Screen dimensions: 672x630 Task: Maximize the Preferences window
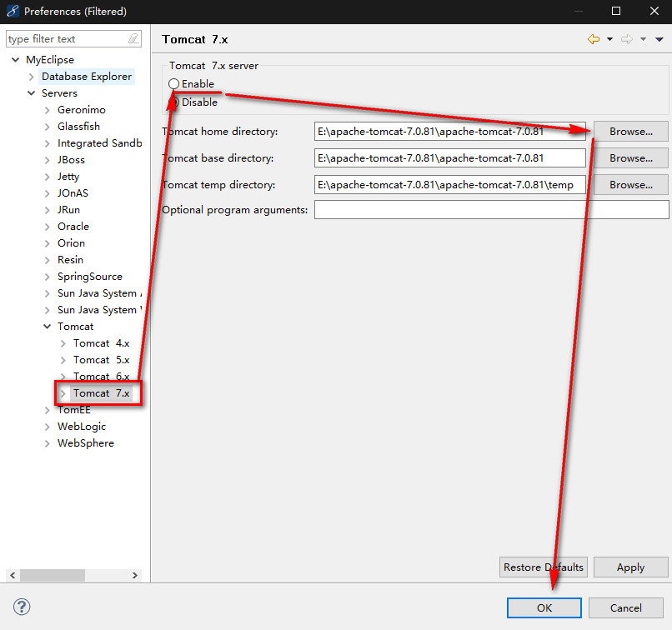point(616,11)
